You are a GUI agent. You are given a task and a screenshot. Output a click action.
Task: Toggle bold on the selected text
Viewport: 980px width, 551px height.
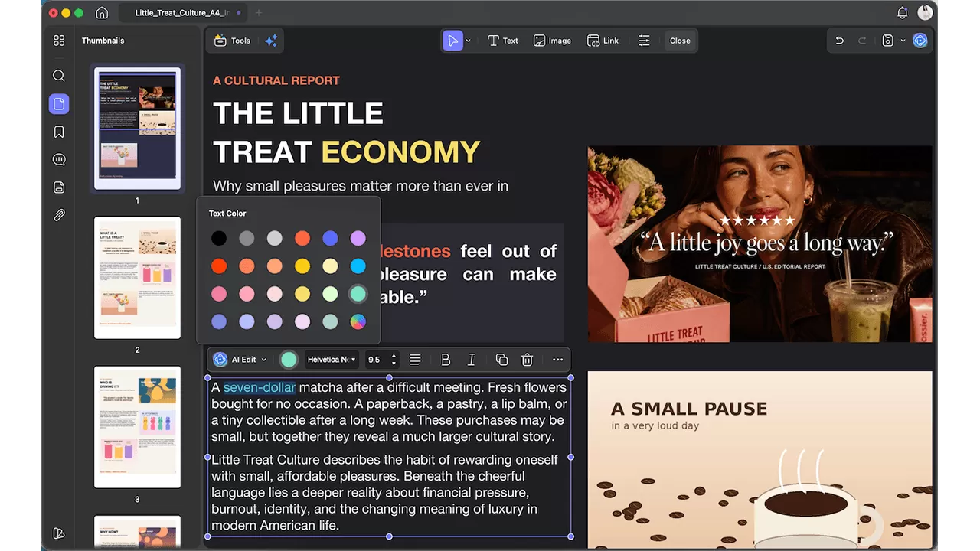446,360
